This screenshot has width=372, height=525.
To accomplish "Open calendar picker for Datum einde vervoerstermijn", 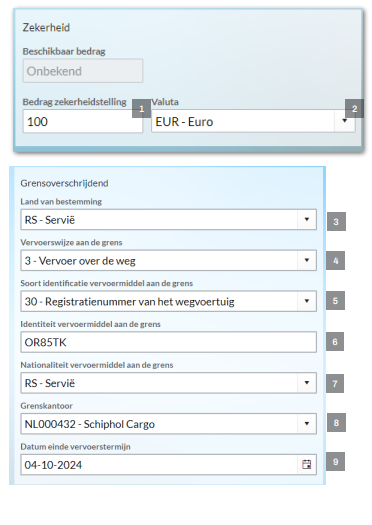I will point(307,464).
